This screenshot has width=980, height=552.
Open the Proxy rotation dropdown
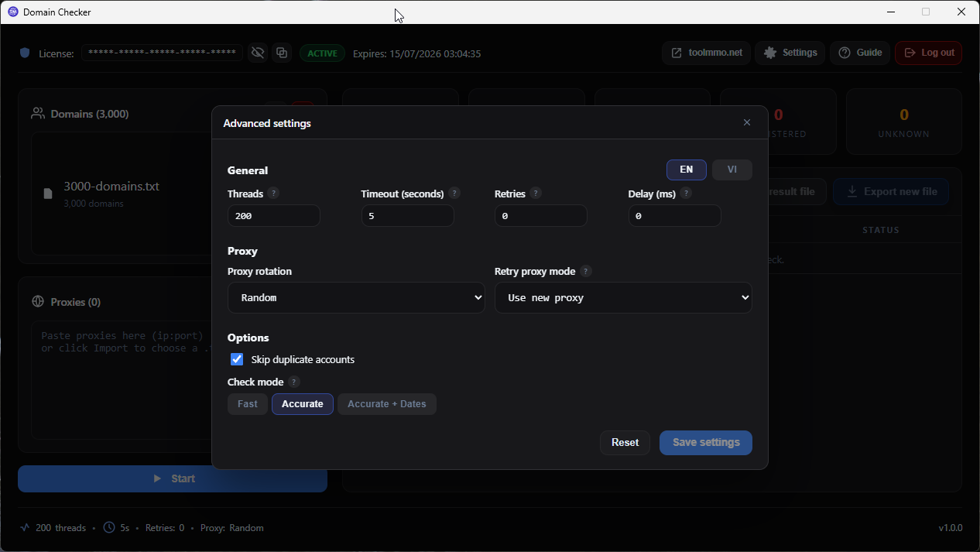356,297
